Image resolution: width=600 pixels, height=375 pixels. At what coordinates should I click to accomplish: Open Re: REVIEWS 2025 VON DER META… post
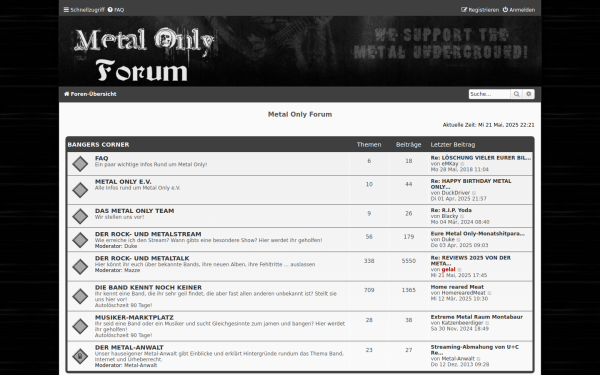471,261
